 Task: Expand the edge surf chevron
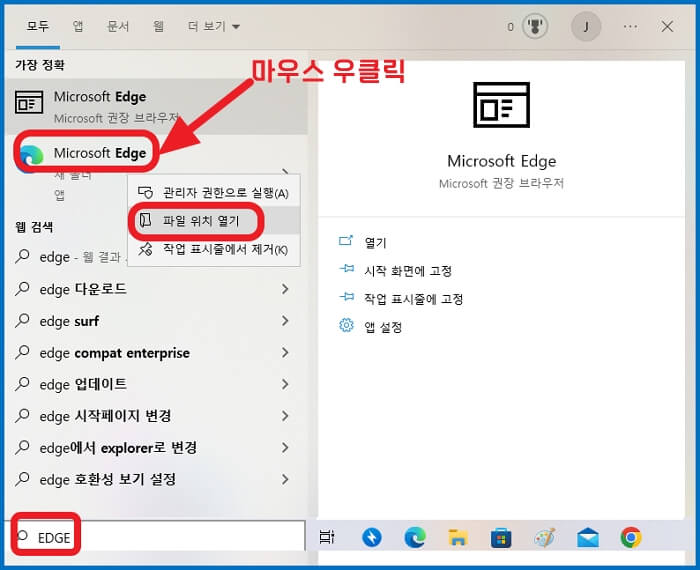[285, 321]
